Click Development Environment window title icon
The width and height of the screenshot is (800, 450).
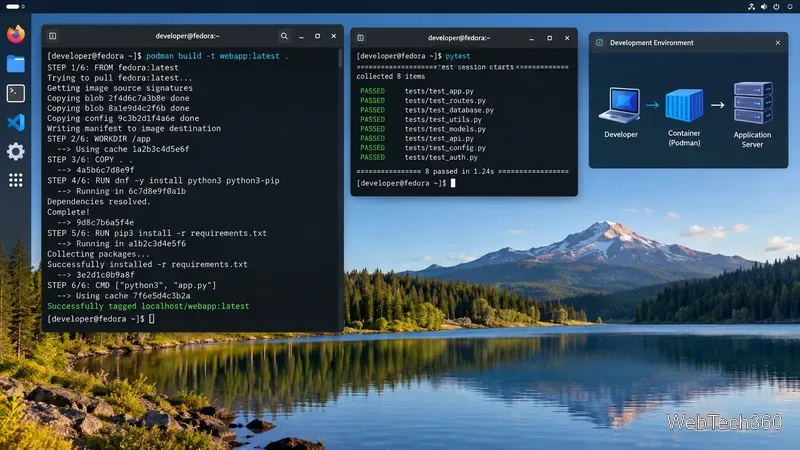tap(599, 43)
